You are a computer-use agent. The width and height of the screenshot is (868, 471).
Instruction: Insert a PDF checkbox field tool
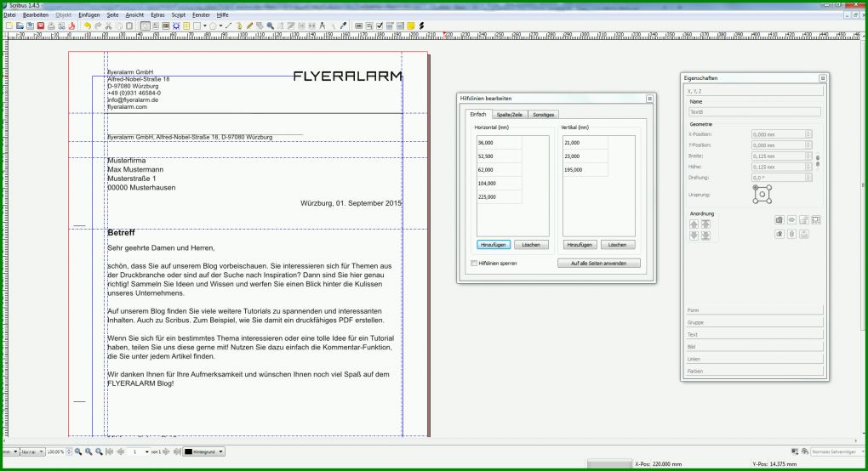[380, 26]
